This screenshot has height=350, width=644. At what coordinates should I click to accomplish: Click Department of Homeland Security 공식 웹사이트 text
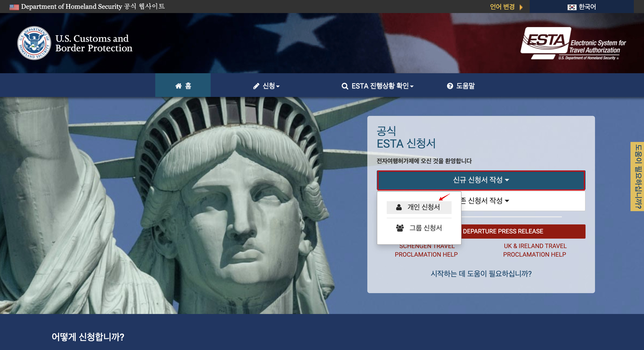[x=93, y=6]
